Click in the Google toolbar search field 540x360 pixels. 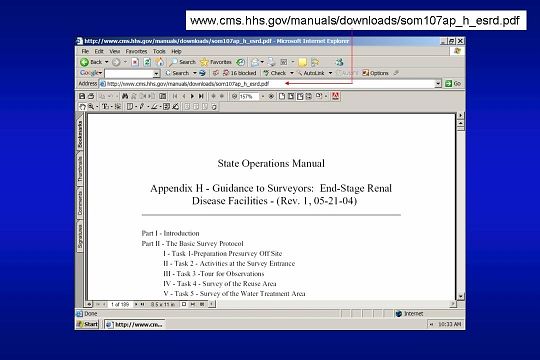(129, 73)
